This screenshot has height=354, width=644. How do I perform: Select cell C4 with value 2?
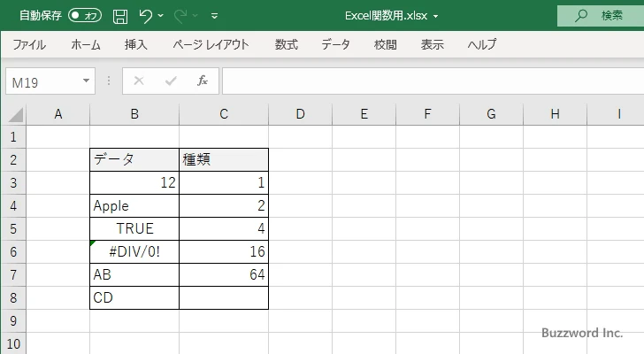click(x=224, y=205)
